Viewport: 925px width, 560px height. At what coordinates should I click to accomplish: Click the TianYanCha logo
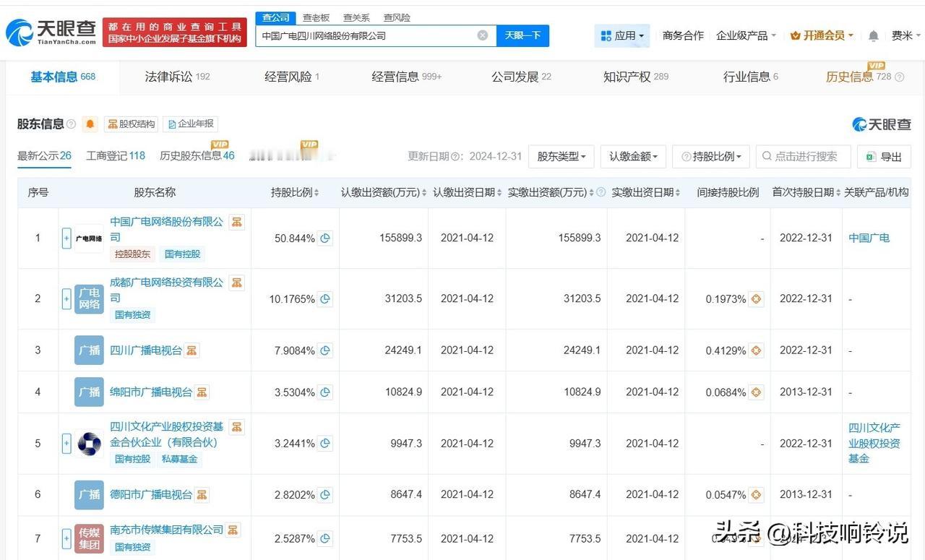click(51, 33)
